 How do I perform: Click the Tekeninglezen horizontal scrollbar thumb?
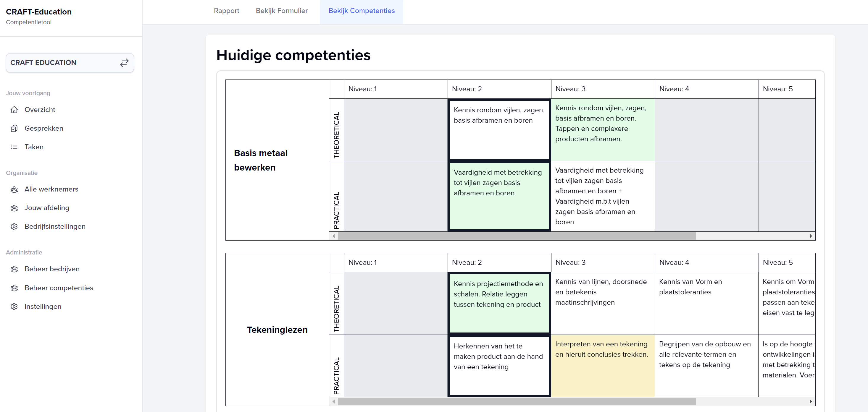[517, 402]
